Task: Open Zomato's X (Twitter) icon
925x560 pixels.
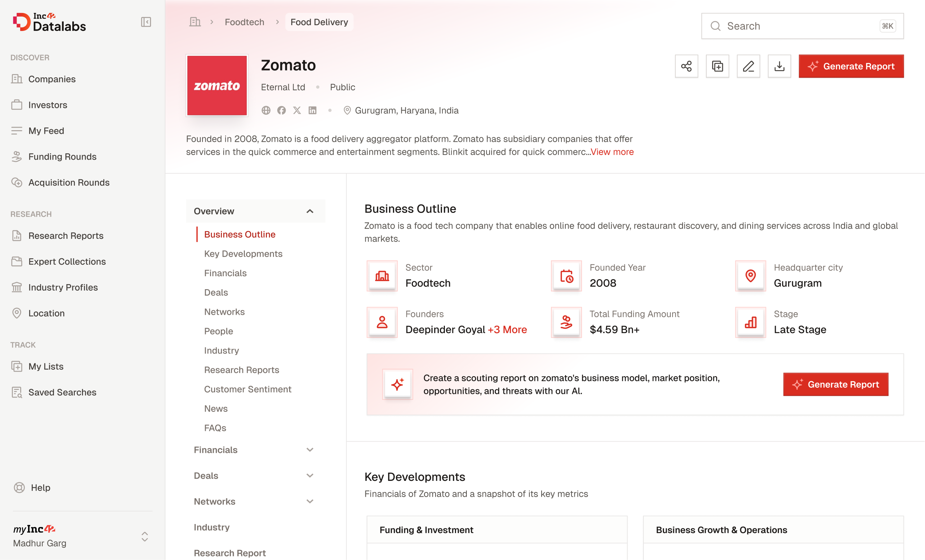Action: [297, 110]
